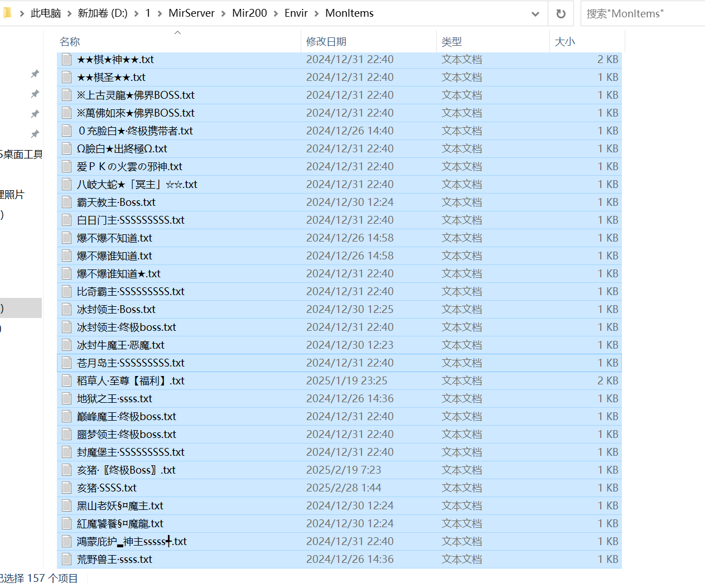Screen dimensions: 705x588
Task: Click file icon of ０充脸白★终极携带者.txt
Action: click(67, 131)
